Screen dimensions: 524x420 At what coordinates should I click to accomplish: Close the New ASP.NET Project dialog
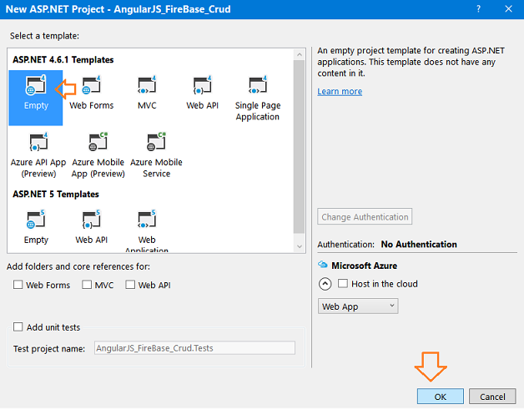[508, 8]
